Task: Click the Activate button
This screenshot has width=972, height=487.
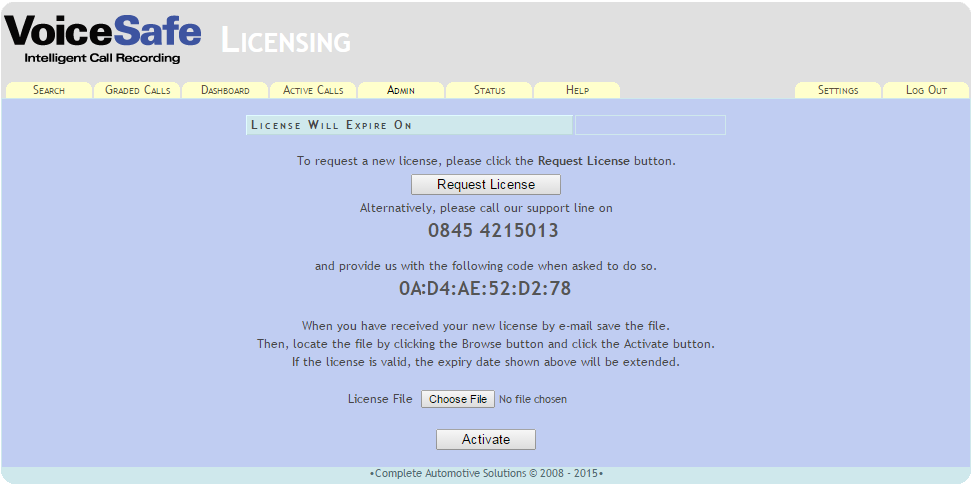Action: pyautogui.click(x=486, y=439)
